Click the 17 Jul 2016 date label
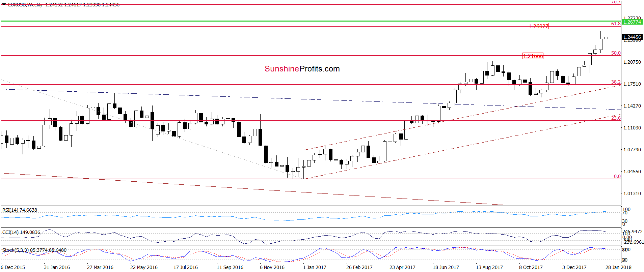 pos(186,267)
